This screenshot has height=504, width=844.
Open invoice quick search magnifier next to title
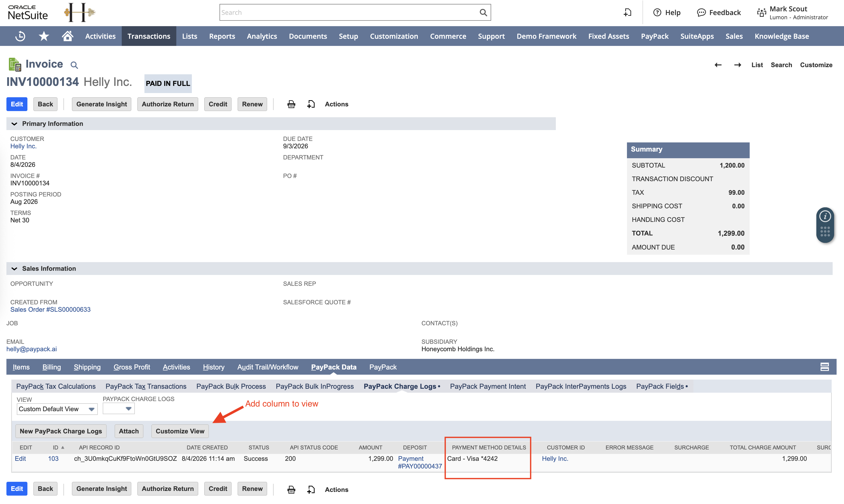click(74, 65)
